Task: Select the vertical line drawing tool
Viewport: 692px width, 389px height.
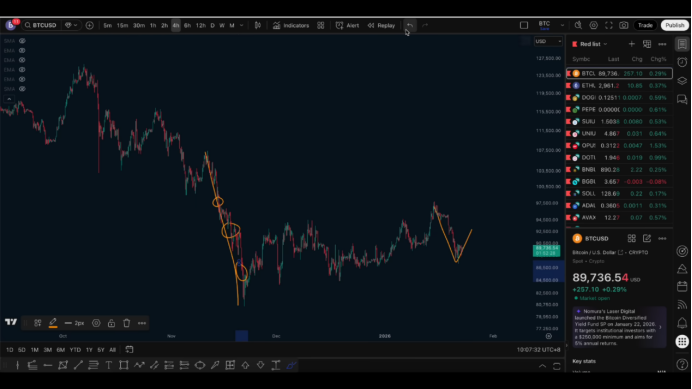Action: click(x=18, y=365)
